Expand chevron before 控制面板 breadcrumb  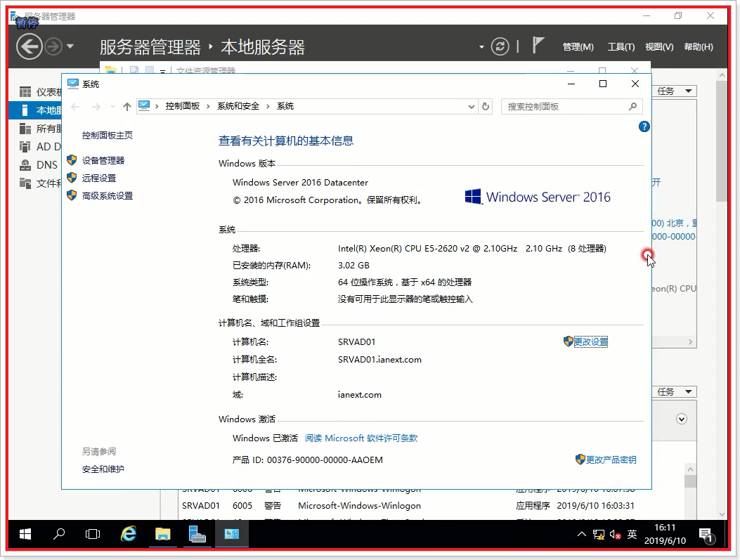[x=157, y=107]
